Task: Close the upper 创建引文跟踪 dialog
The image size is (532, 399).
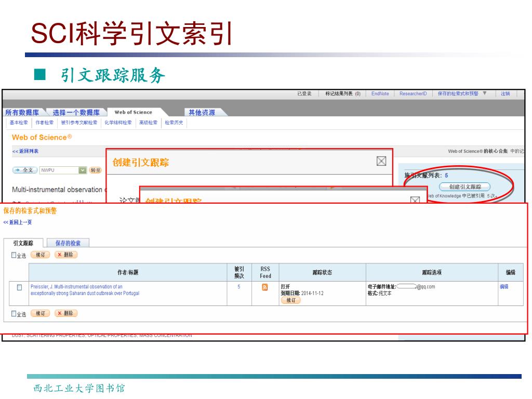Action: click(381, 161)
